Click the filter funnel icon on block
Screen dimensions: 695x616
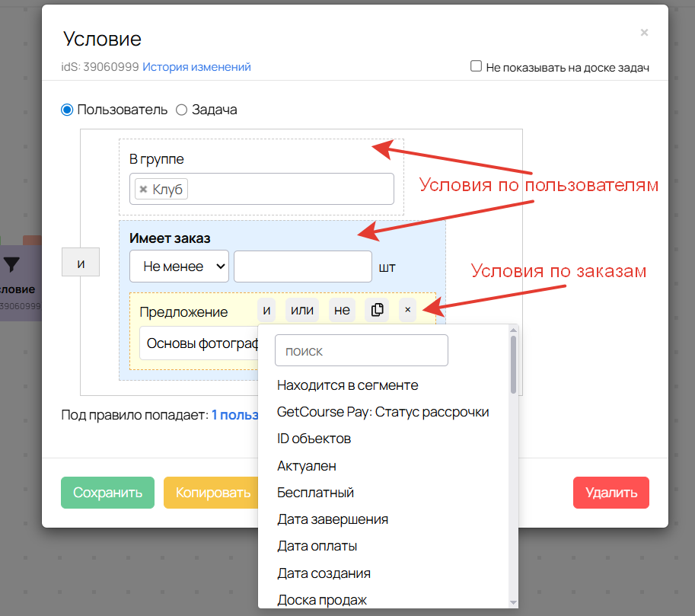[x=11, y=265]
